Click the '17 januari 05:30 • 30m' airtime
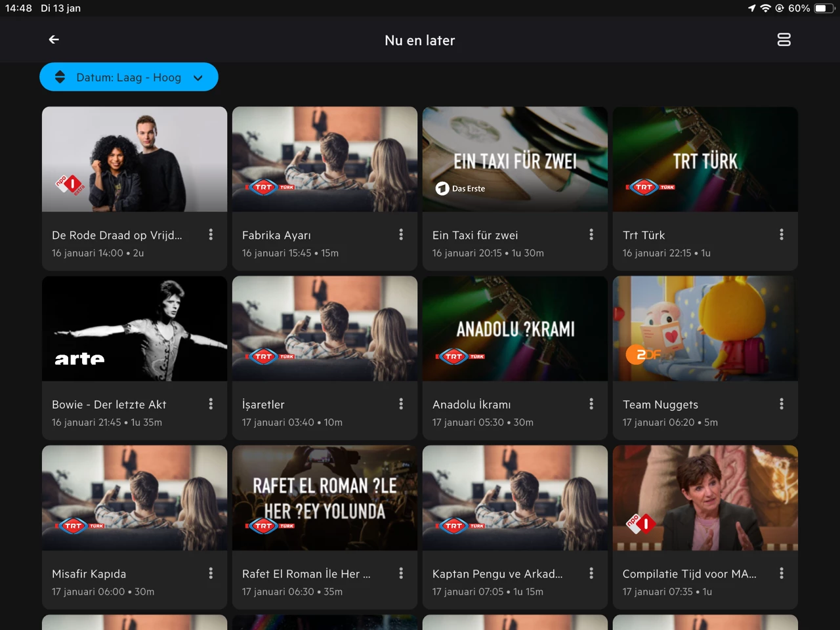This screenshot has height=630, width=840. click(483, 423)
